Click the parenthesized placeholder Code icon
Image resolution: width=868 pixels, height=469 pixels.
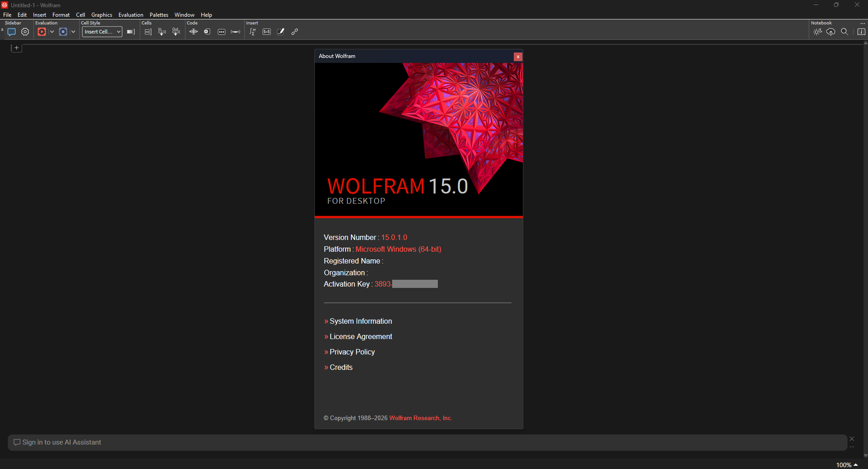click(236, 32)
